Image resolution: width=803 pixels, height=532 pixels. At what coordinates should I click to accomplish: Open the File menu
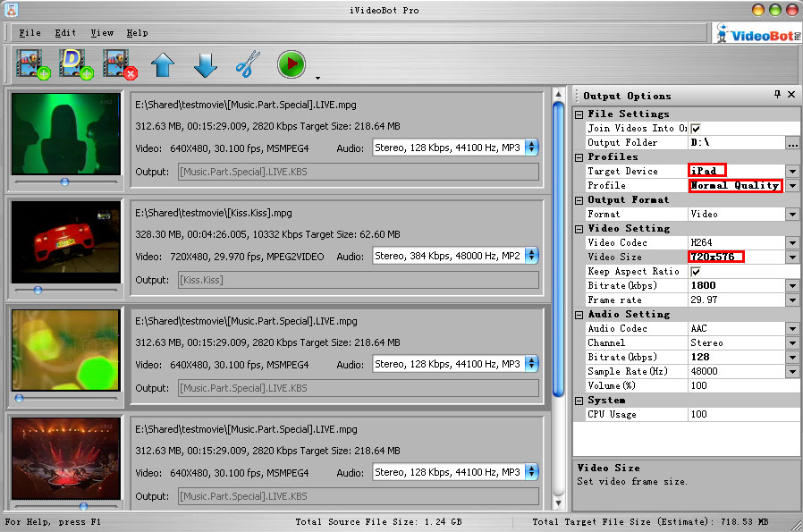click(30, 33)
